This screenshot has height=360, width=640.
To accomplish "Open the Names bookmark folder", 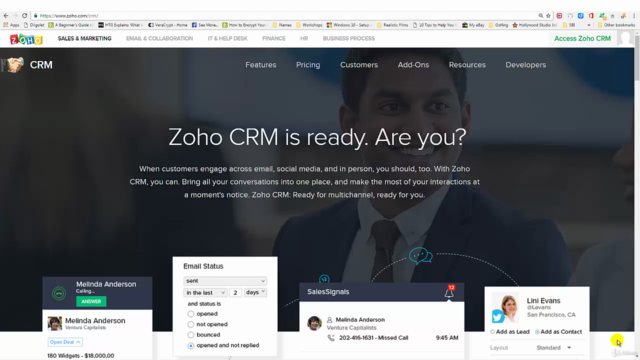I will 282,25.
